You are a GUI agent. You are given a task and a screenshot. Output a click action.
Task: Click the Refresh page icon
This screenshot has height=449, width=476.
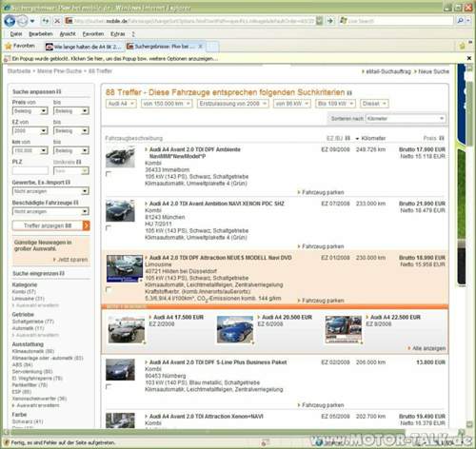coord(46,21)
